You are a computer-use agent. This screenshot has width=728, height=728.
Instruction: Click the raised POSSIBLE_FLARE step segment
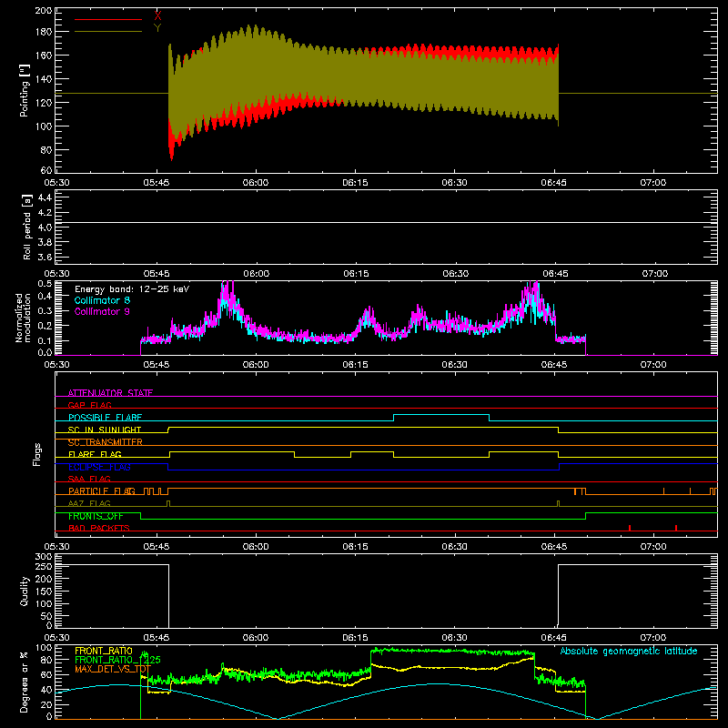(441, 415)
